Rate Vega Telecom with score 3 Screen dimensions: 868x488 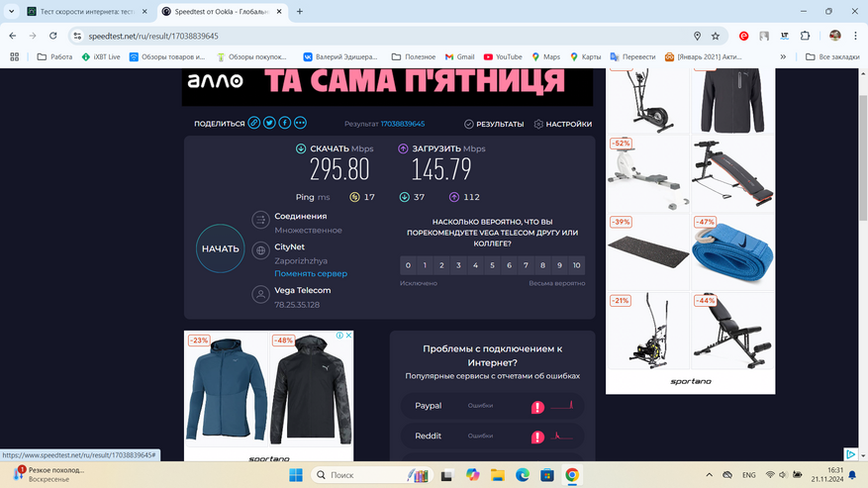click(x=458, y=265)
